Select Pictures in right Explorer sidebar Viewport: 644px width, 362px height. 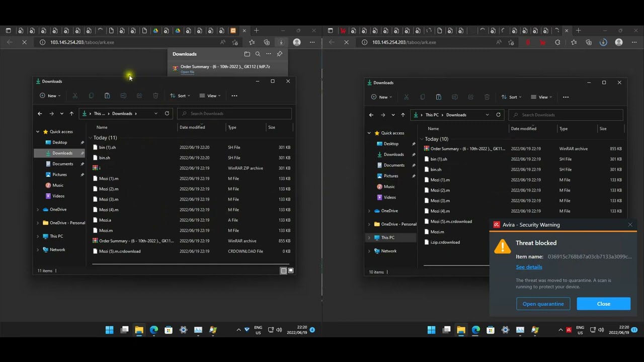pyautogui.click(x=391, y=176)
